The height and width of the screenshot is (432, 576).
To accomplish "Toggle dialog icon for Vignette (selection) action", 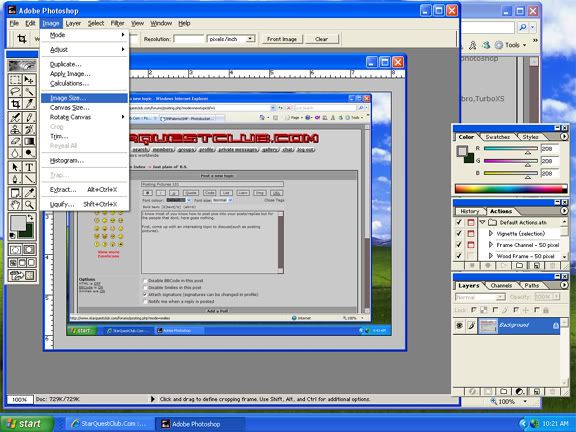I will tap(471, 233).
